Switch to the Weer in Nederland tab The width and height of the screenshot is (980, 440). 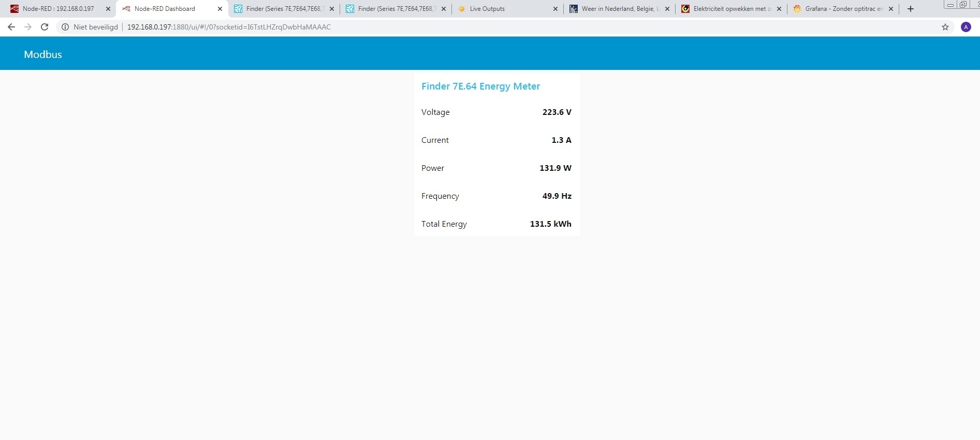coord(618,9)
